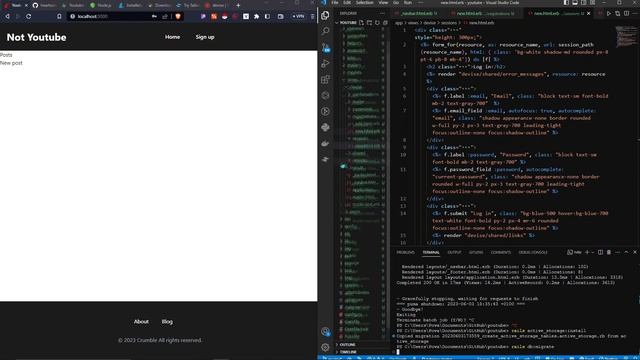The height and width of the screenshot is (360, 640).
Task: Kill the terminal with trash icon
Action: coord(609,252)
